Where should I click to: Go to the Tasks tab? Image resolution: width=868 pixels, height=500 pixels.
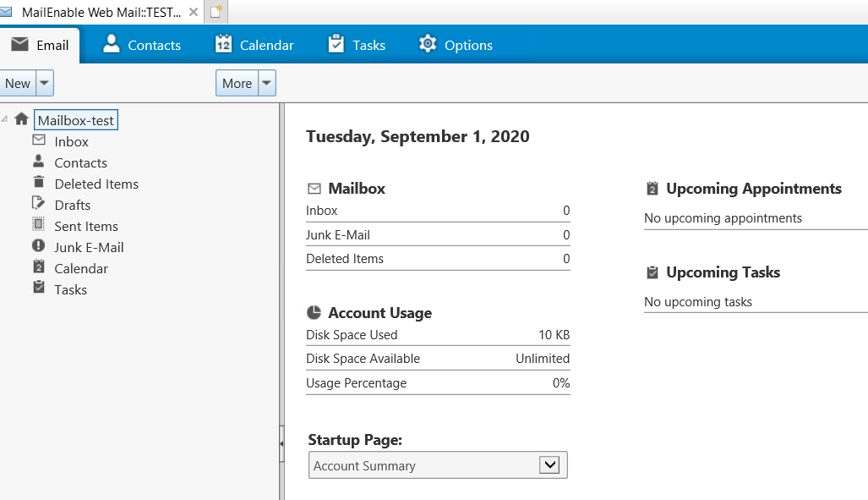(357, 45)
